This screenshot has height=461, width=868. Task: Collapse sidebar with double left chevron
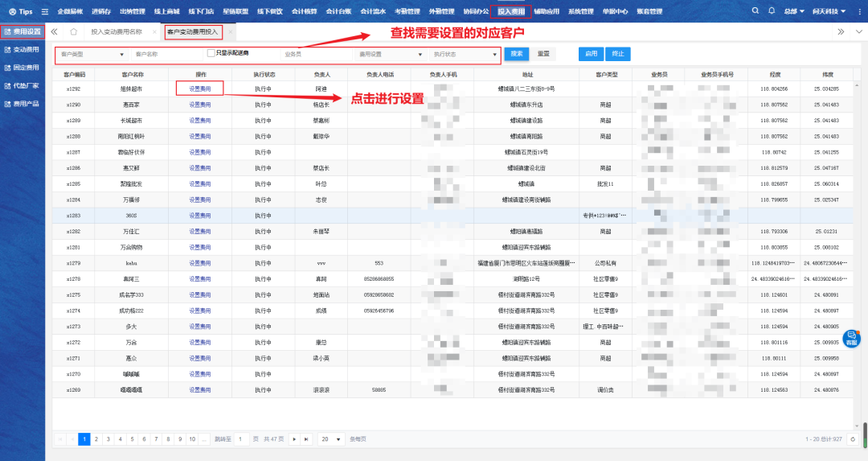click(x=54, y=31)
